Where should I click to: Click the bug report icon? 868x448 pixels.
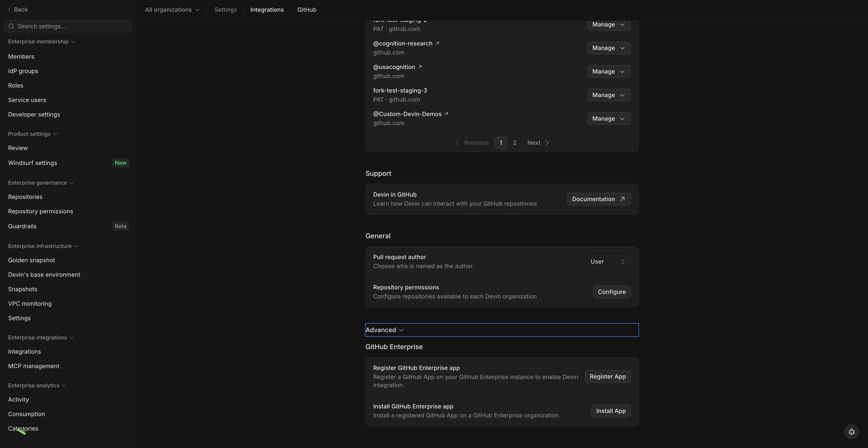[851, 432]
